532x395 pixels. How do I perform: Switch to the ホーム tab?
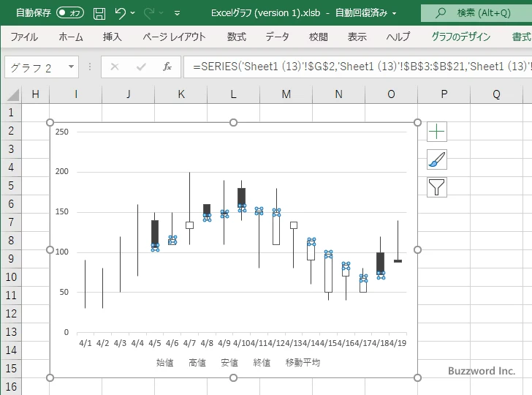click(71, 37)
